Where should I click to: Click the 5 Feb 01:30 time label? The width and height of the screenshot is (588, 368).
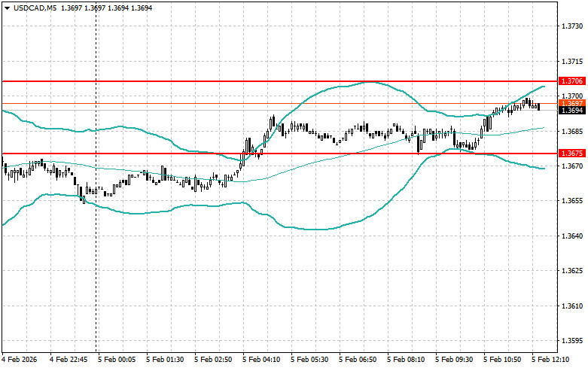coord(165,360)
